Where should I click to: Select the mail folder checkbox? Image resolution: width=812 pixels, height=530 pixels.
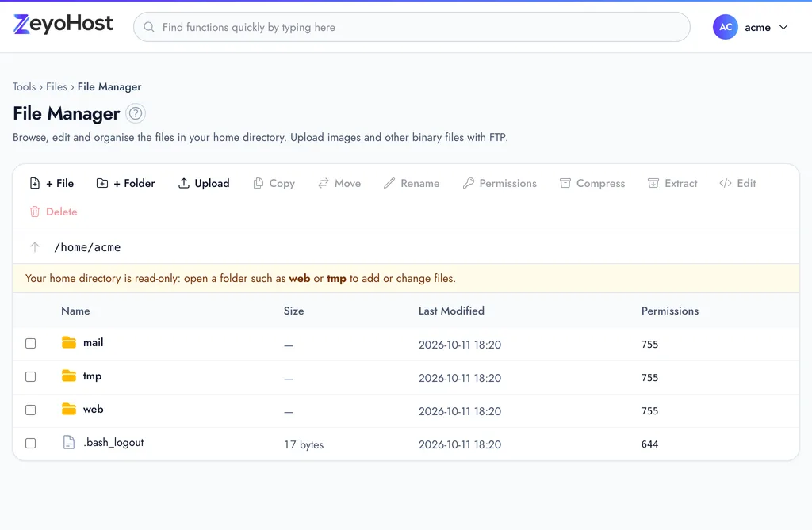(31, 343)
